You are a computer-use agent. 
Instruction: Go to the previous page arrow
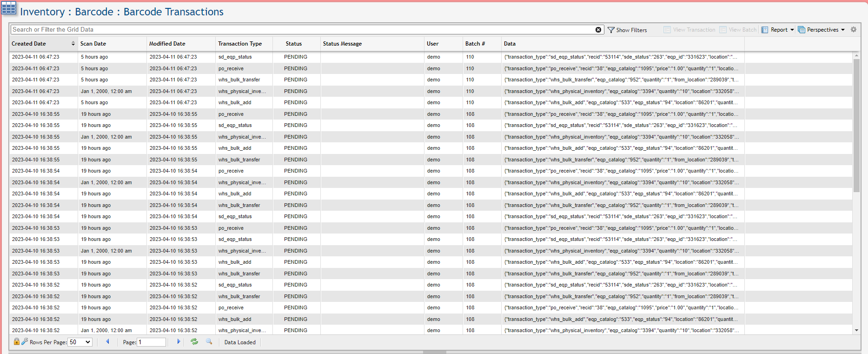click(107, 342)
